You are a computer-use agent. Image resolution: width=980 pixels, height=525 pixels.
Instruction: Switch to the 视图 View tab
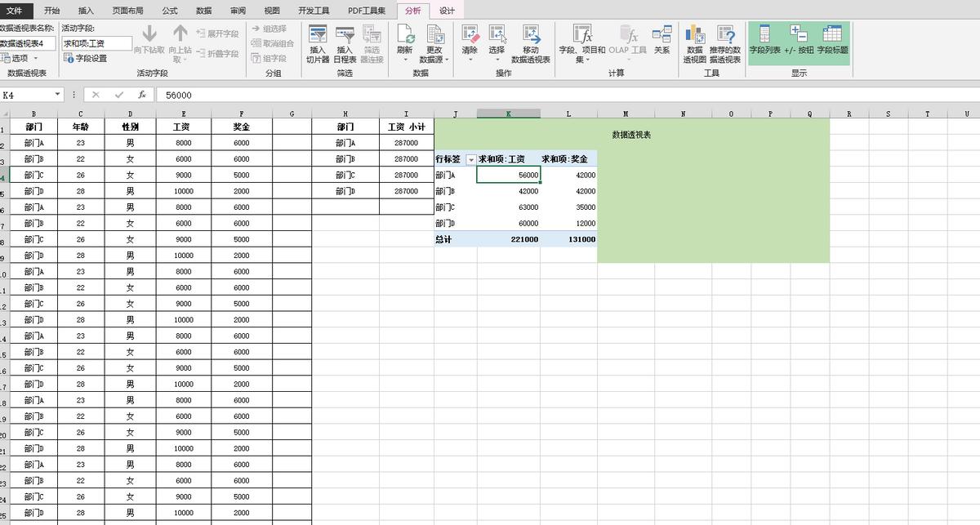click(272, 11)
